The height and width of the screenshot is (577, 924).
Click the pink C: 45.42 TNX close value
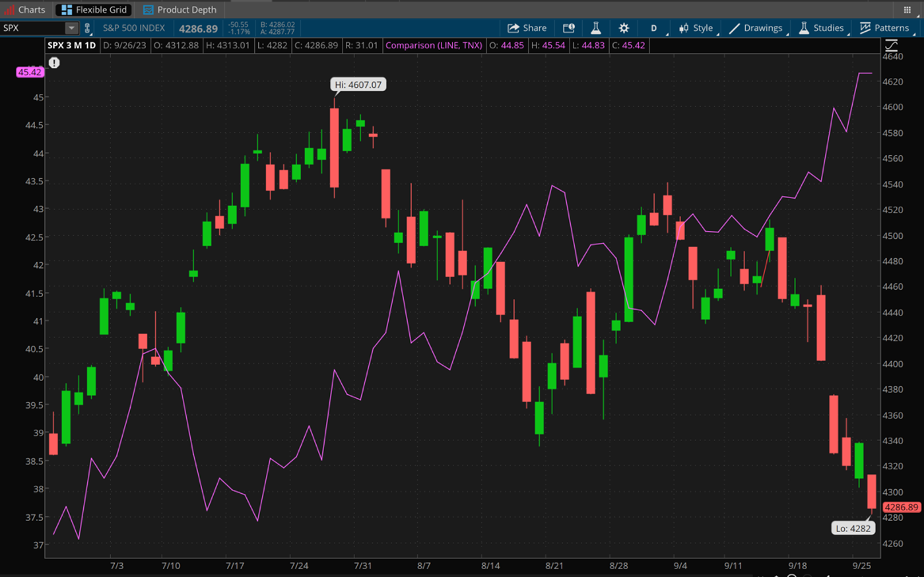click(x=628, y=46)
